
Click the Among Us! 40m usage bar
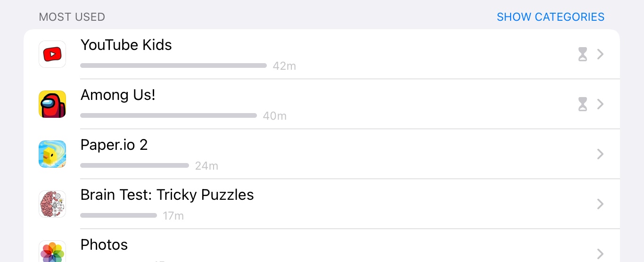coord(168,115)
